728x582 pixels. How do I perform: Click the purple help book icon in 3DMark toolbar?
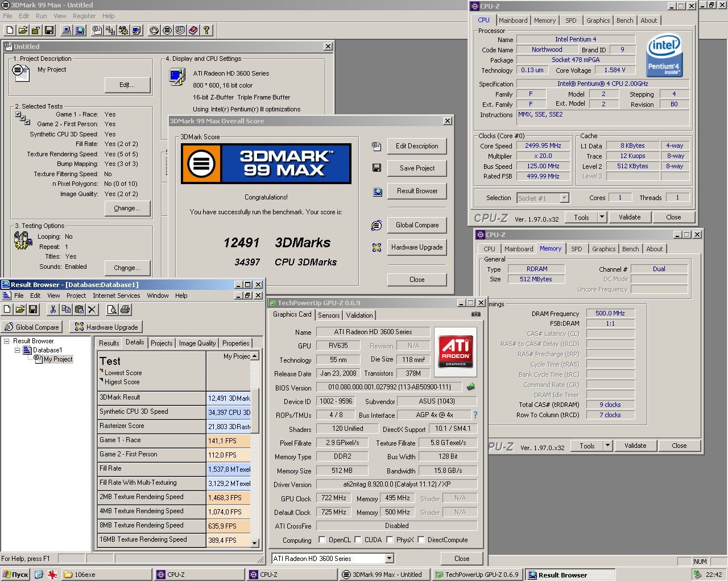(193, 30)
